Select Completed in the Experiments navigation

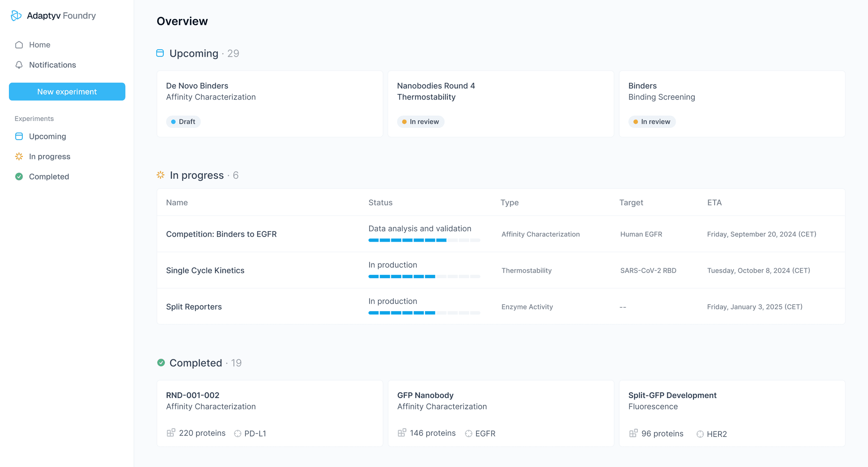(49, 177)
